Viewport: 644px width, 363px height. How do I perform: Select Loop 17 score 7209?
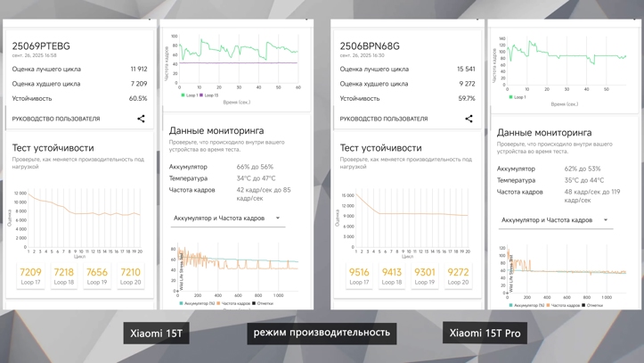coord(31,276)
